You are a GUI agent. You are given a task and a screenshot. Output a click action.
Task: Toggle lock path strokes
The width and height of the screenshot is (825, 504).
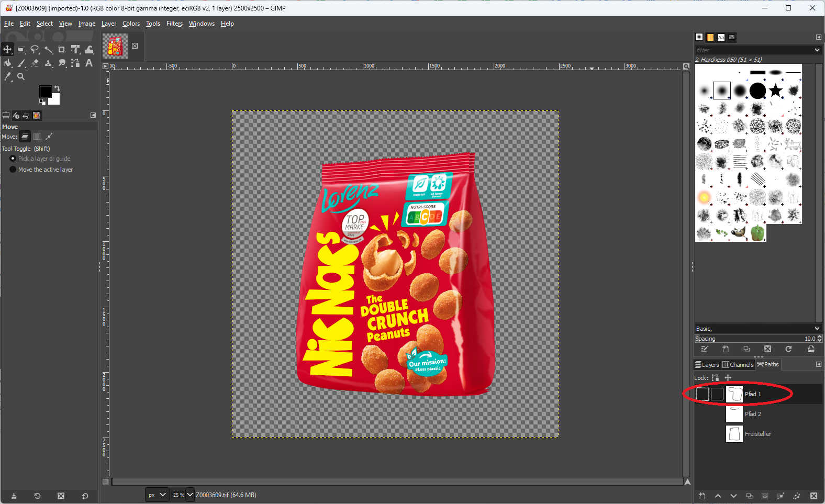tap(715, 378)
